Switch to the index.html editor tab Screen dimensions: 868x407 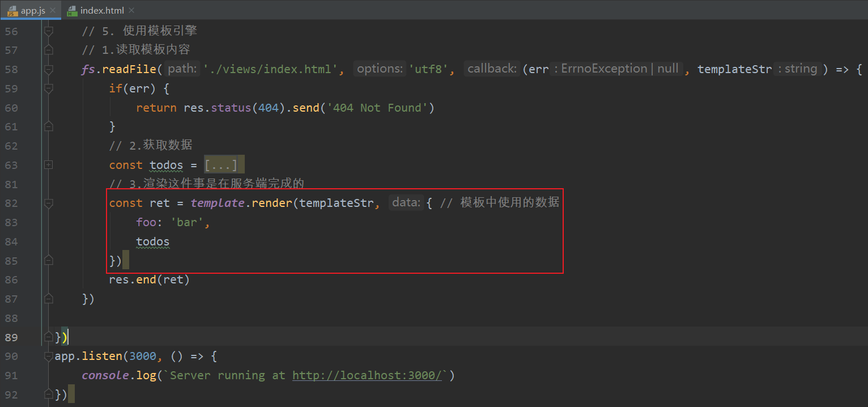click(102, 10)
